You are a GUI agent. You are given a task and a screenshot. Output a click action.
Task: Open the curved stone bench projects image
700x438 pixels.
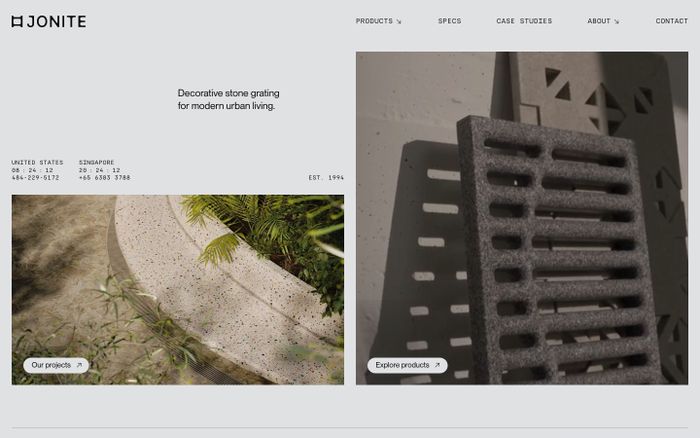coord(178,289)
